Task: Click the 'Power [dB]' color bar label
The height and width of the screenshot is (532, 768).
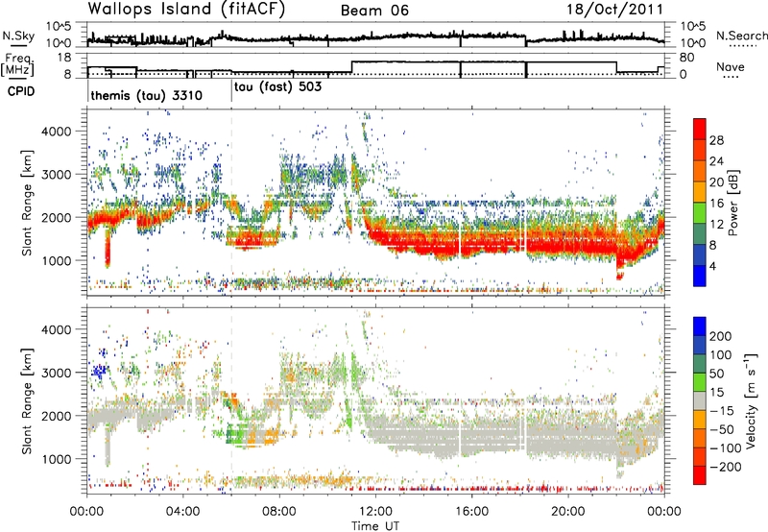Action: tap(733, 203)
